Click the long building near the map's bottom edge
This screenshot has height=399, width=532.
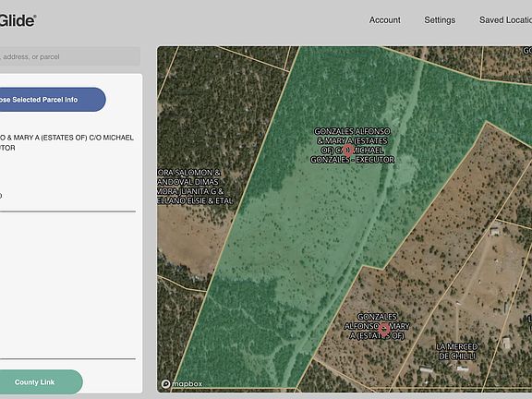(x=426, y=369)
